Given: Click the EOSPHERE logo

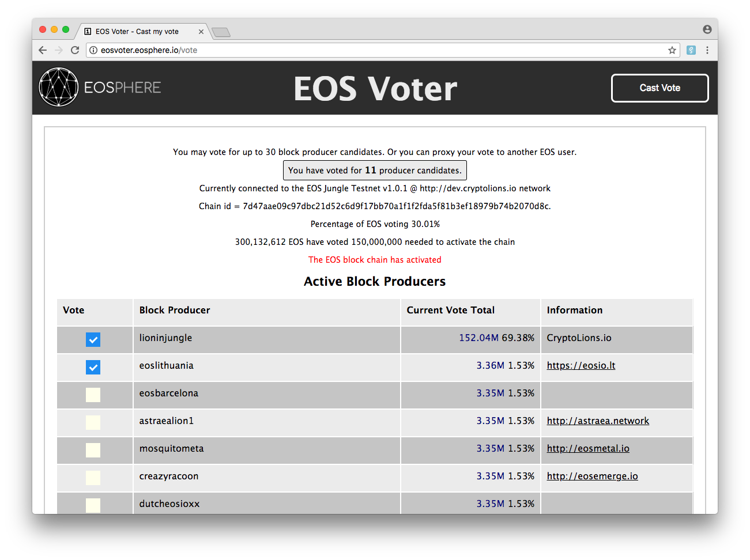Looking at the screenshot, I should pos(100,88).
